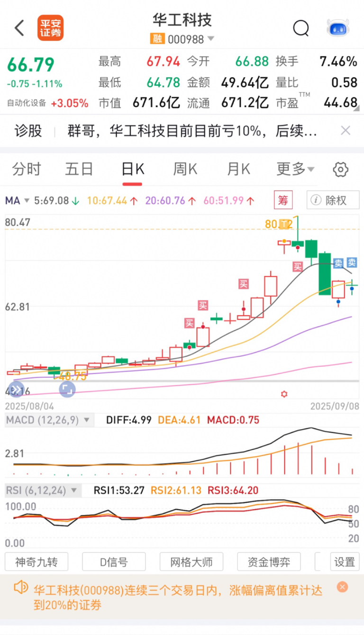
Task: Tap the 市值 671.6亿 value
Action: (156, 102)
